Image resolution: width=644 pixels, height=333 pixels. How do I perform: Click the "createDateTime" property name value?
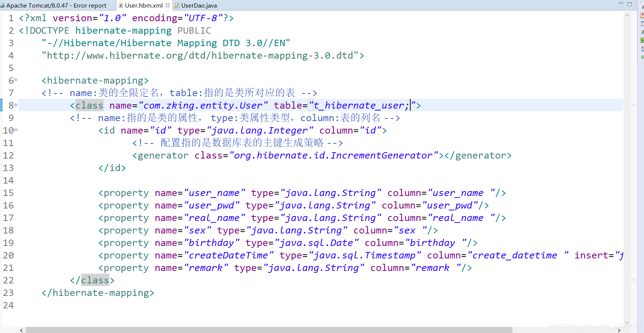point(228,255)
